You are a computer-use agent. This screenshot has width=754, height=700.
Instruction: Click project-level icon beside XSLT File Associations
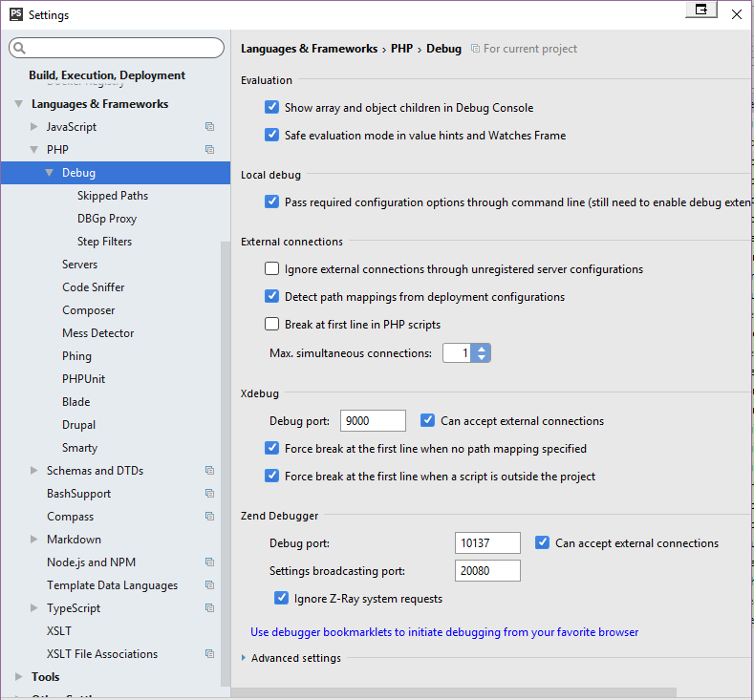click(209, 654)
